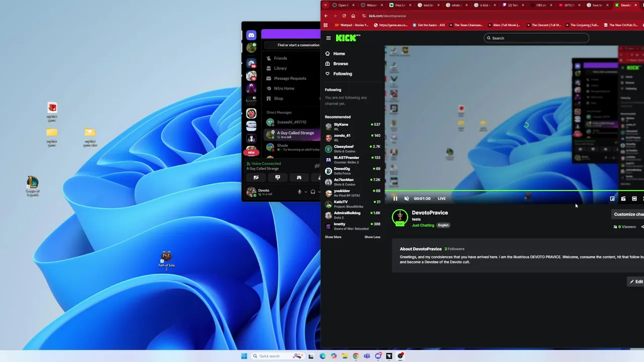Open Shop in Discord sidebar

(x=291, y=99)
